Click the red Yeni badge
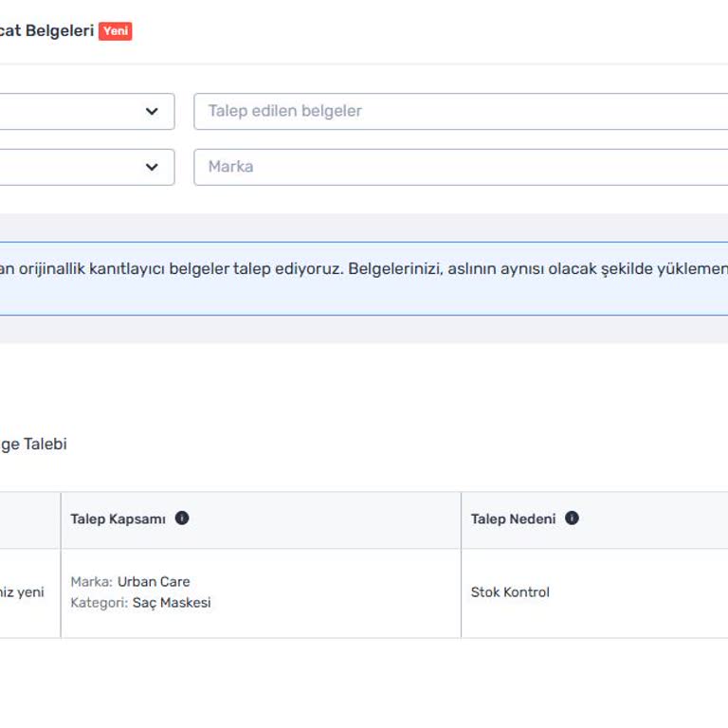Viewport: 728px width, 728px height. (x=116, y=31)
